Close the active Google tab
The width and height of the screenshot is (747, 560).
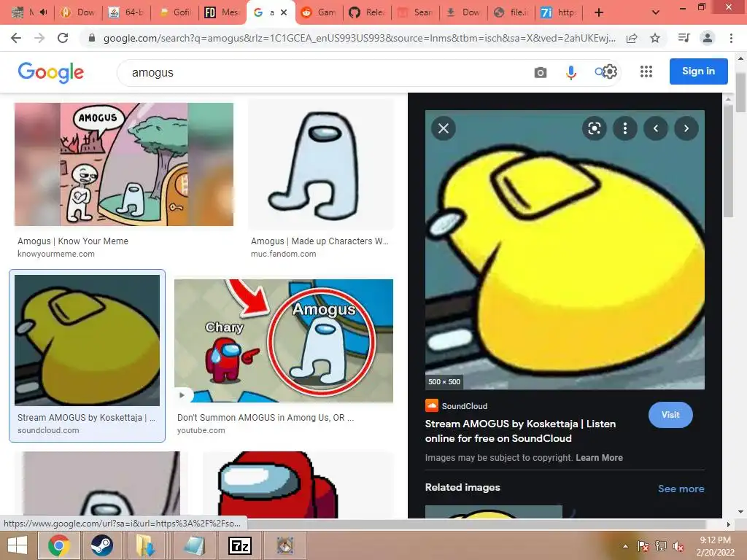click(284, 12)
